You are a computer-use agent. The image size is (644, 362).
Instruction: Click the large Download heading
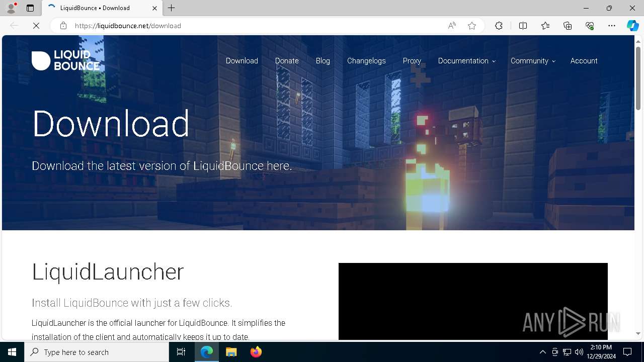111,123
